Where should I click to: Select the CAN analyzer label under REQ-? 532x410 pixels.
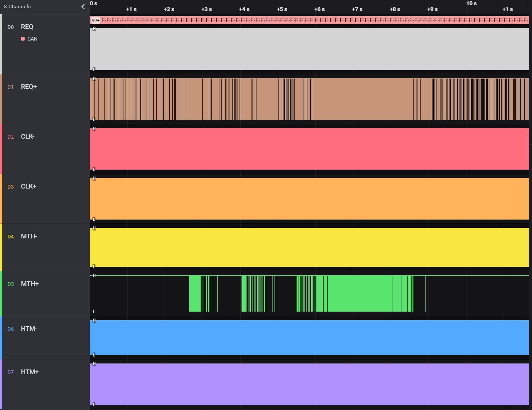(32, 39)
